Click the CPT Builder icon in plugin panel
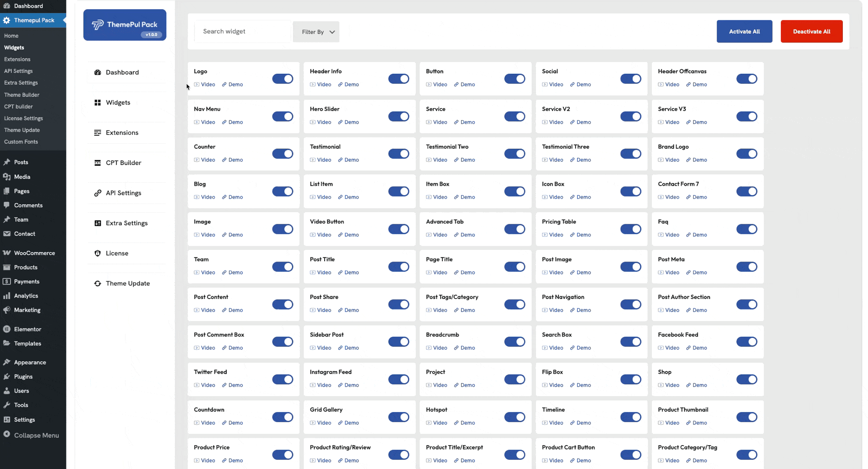Screen dimensions: 868x469 (98, 163)
